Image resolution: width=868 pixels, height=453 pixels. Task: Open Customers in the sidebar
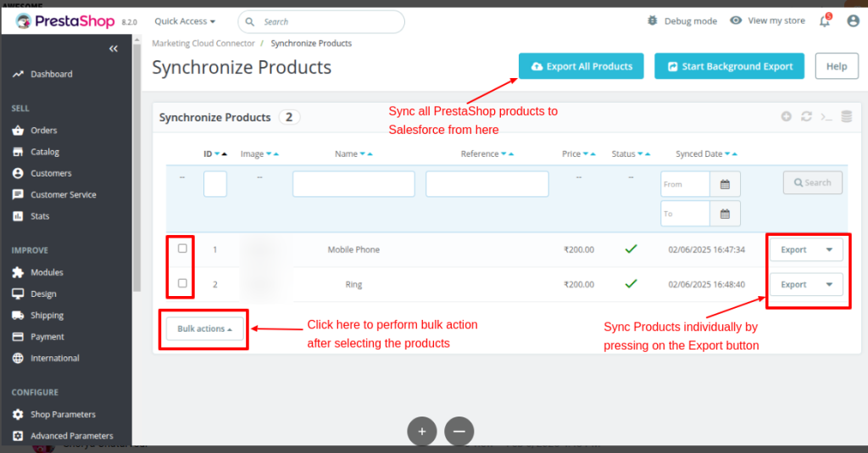(51, 173)
